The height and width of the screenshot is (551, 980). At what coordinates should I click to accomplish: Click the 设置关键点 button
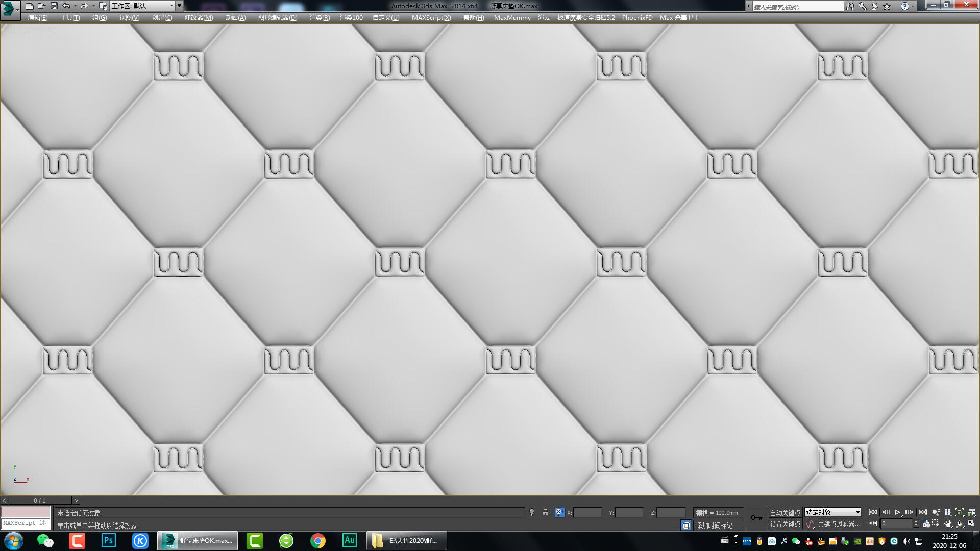[x=785, y=524]
